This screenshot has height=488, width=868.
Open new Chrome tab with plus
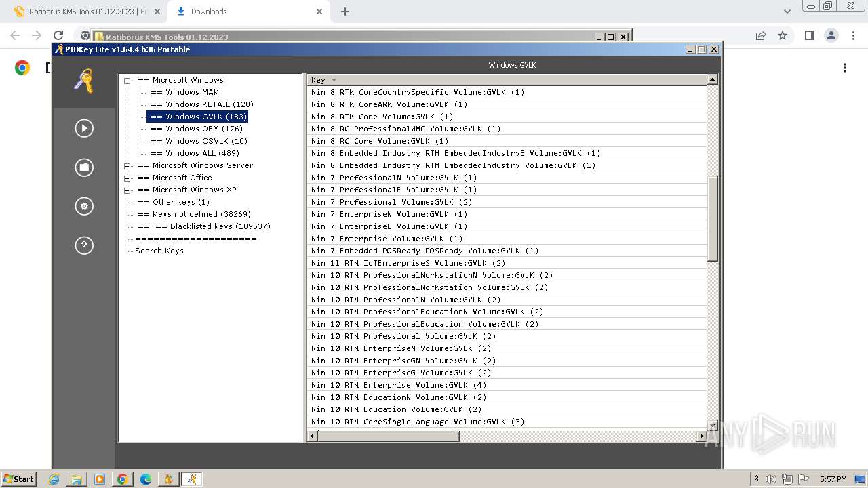[345, 12]
